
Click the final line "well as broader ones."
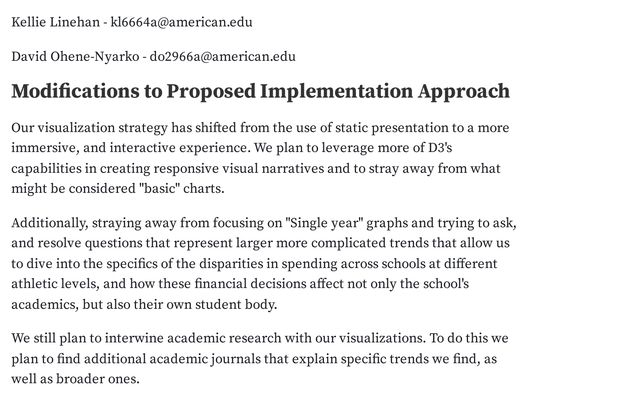pyautogui.click(x=76, y=380)
